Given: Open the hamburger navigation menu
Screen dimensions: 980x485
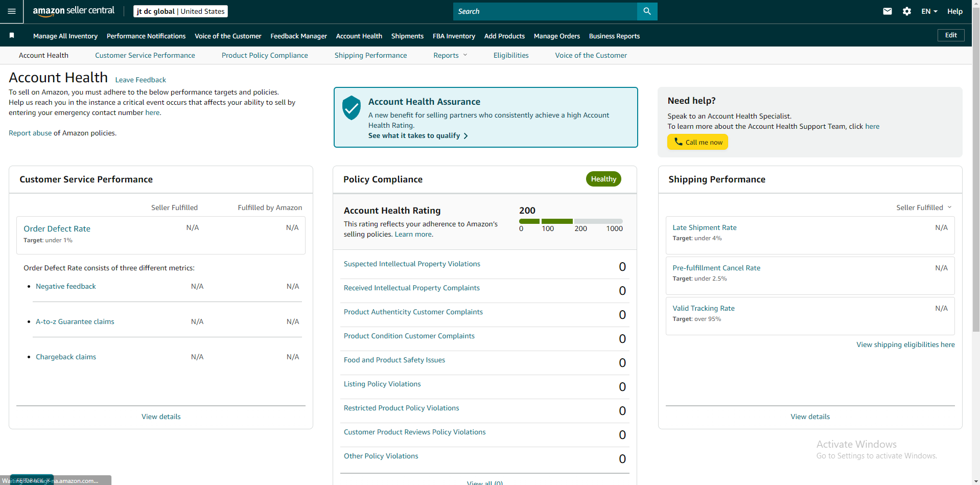Looking at the screenshot, I should pyautogui.click(x=11, y=11).
